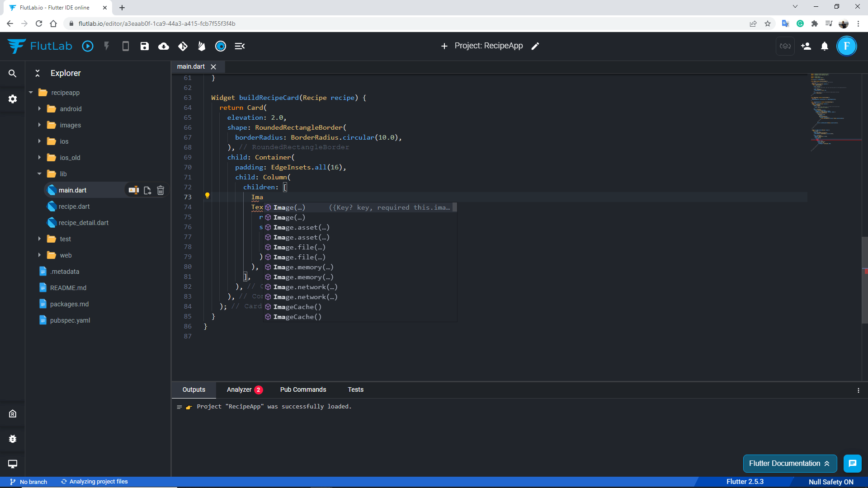Click the Firebase flame icon
This screenshot has height=488, width=868.
click(x=202, y=46)
